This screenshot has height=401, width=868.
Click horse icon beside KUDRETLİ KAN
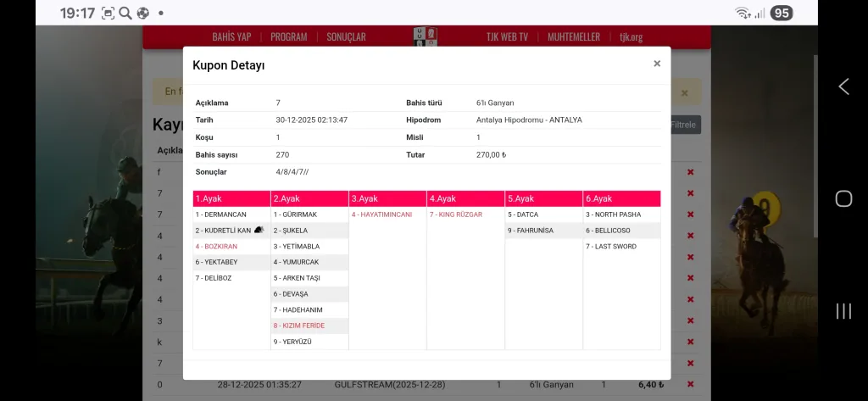tap(259, 230)
